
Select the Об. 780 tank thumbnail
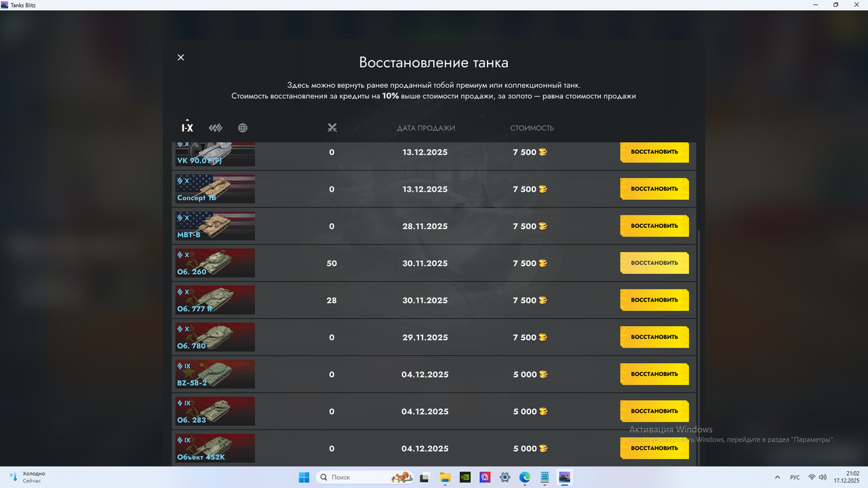215,337
